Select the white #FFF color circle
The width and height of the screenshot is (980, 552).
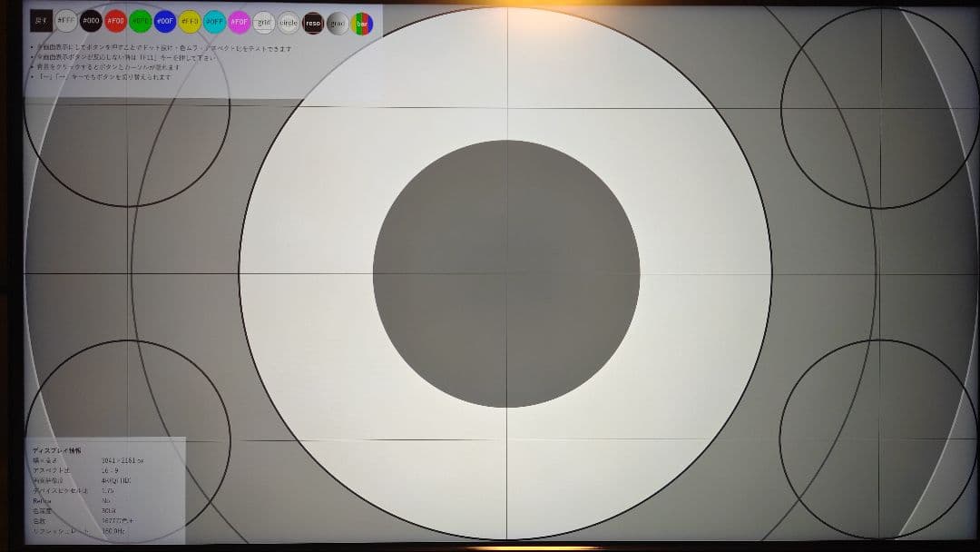(x=66, y=21)
